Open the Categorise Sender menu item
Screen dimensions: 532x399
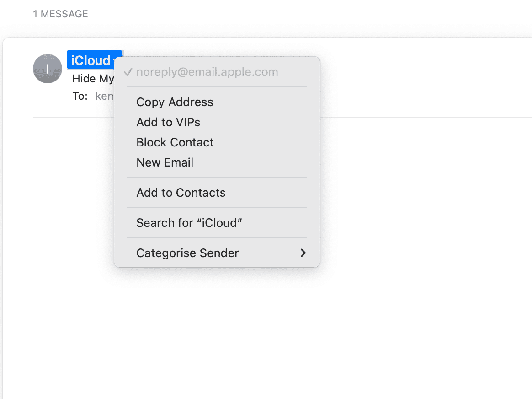pos(187,253)
